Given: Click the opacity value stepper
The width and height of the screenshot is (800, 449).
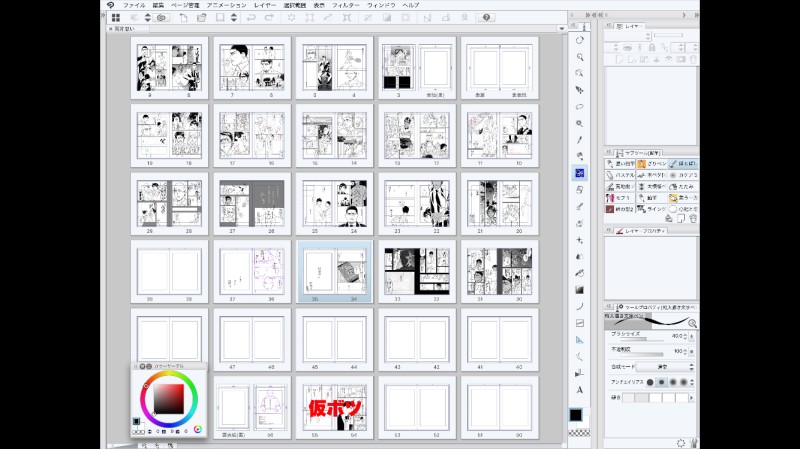Looking at the screenshot, I should point(685,351).
